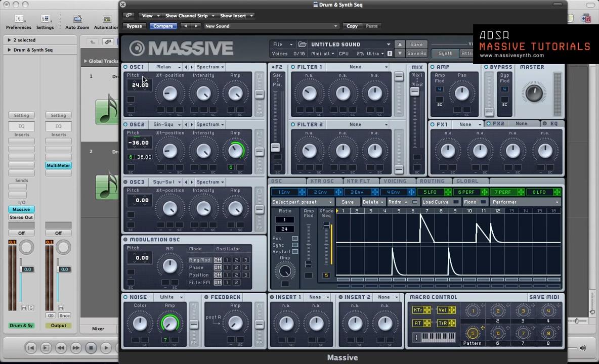
Task: Toggle Noise oscillator power button
Action: (125, 297)
